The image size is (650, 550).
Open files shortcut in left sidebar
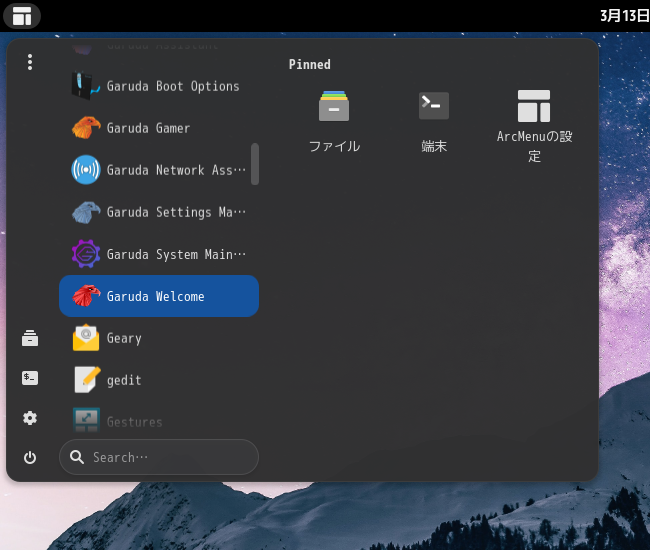point(30,338)
